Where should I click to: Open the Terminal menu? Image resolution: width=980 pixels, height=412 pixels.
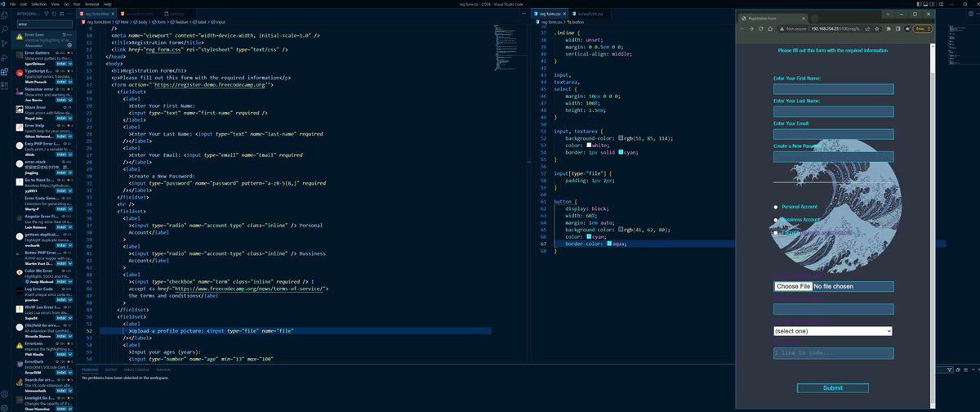coord(91,4)
